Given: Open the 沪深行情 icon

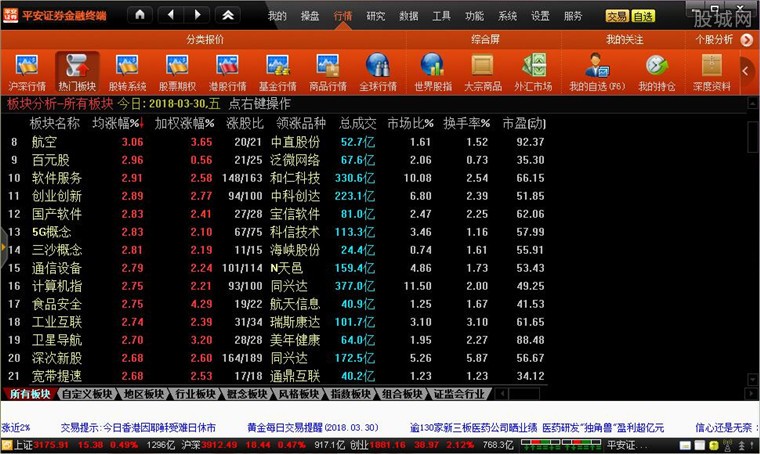Looking at the screenshot, I should [x=27, y=73].
